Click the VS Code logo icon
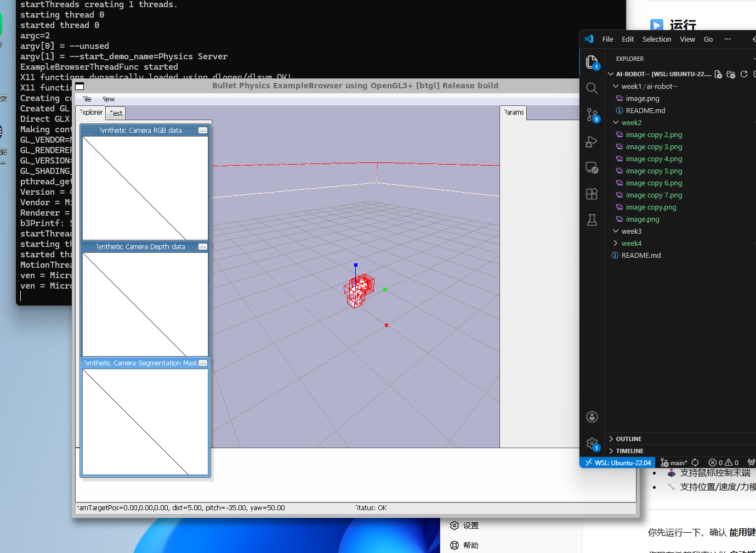This screenshot has width=756, height=553. click(x=589, y=39)
